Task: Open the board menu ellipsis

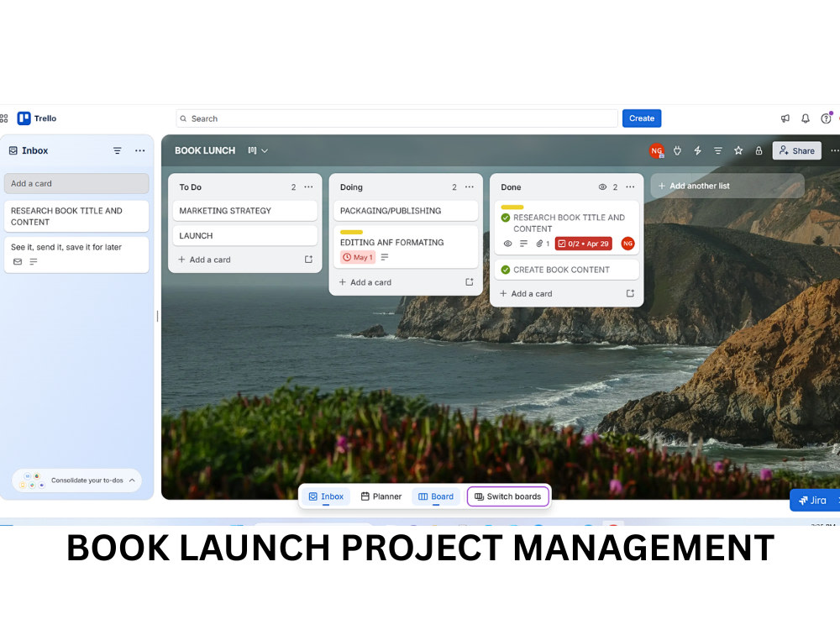Action: point(835,150)
